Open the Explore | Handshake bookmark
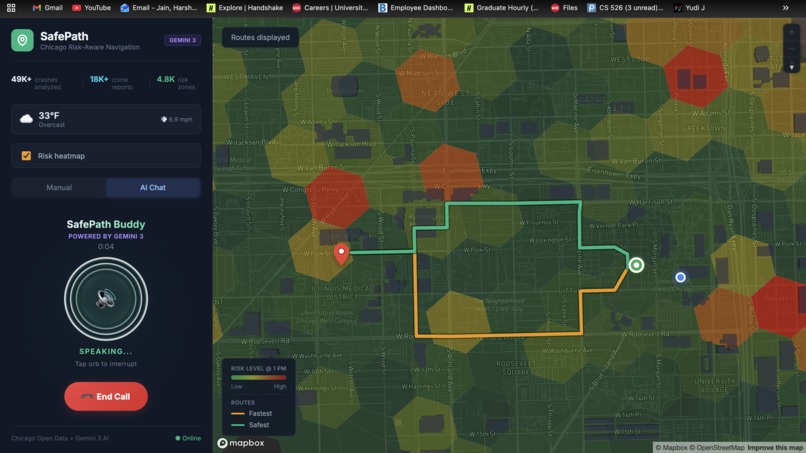Screen dimensions: 806x453 click(x=245, y=8)
